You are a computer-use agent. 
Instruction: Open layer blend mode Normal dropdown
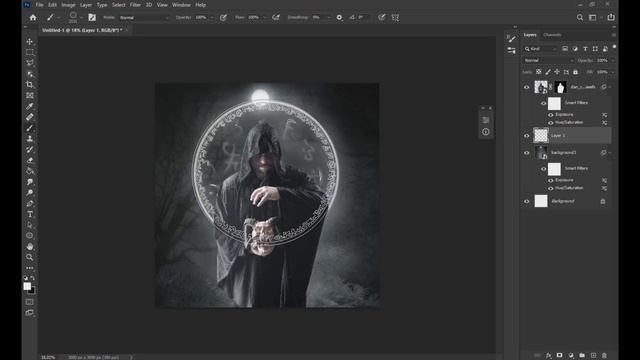[x=549, y=60]
